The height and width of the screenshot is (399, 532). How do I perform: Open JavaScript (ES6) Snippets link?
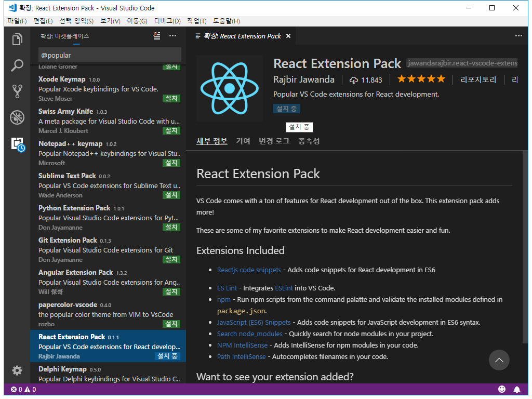point(254,322)
